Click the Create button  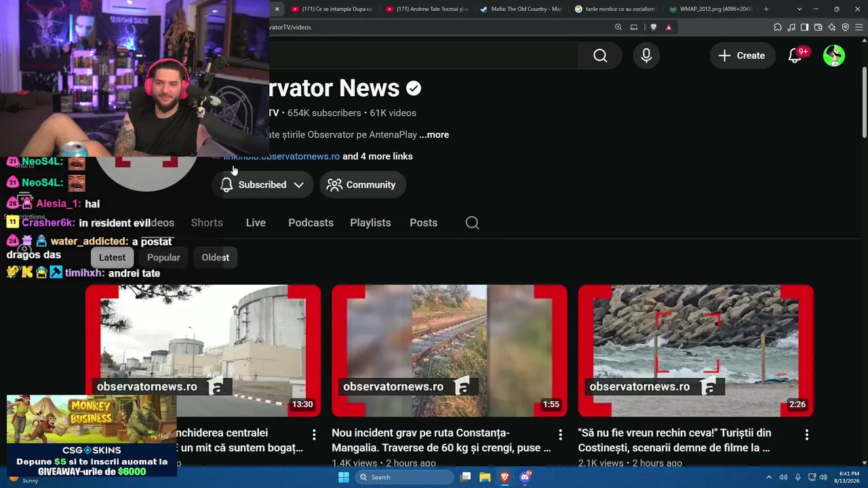[742, 56]
